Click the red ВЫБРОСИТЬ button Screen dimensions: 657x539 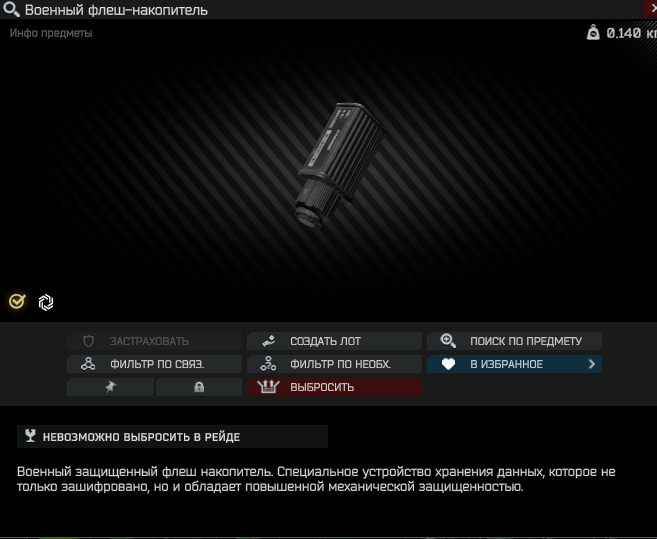click(x=334, y=387)
